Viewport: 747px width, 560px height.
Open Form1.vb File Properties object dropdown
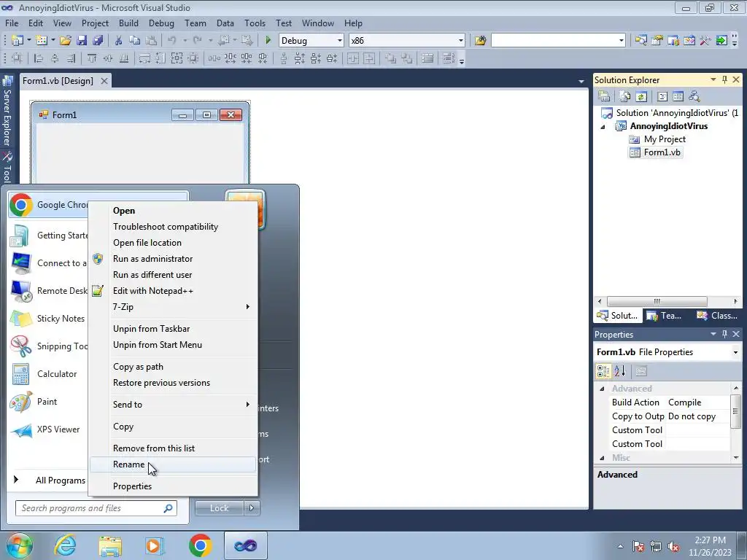click(x=735, y=352)
